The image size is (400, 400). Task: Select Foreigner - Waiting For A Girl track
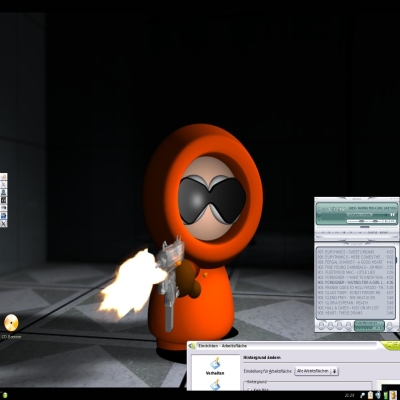point(355,282)
